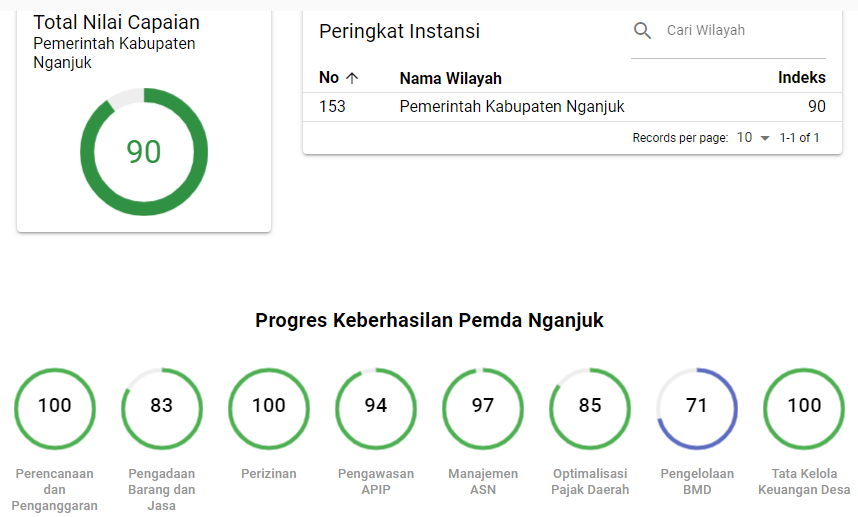Viewport: 858px width, 517px height.
Task: Click the Optimalisasi Pajak Daerah label
Action: [x=590, y=481]
